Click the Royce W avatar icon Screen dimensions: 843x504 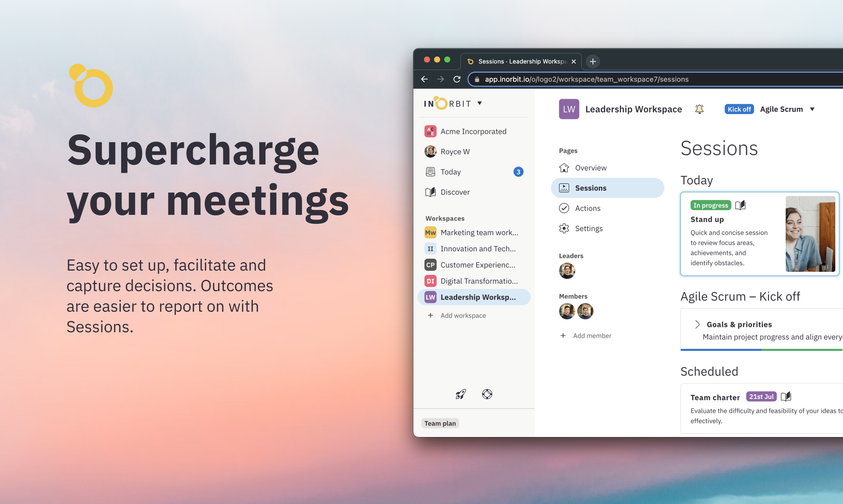coord(430,152)
